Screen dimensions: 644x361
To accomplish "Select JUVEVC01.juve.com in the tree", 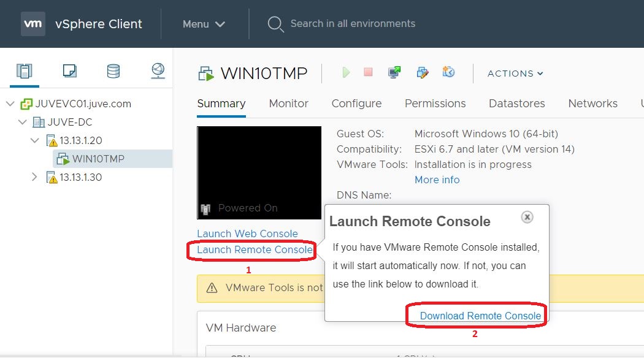I will point(83,104).
